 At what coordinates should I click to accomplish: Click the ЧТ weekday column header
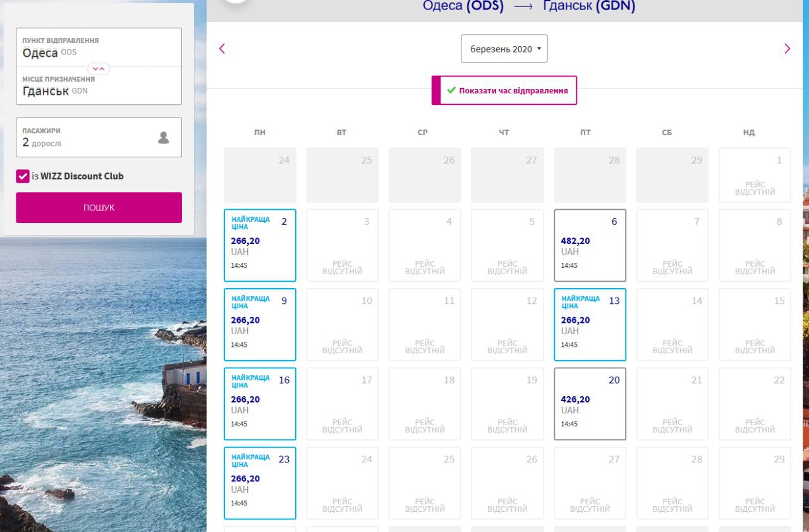pos(504,133)
